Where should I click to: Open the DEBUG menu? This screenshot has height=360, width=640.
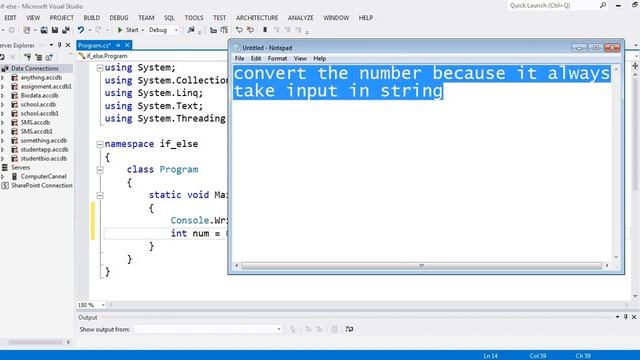coord(119,18)
